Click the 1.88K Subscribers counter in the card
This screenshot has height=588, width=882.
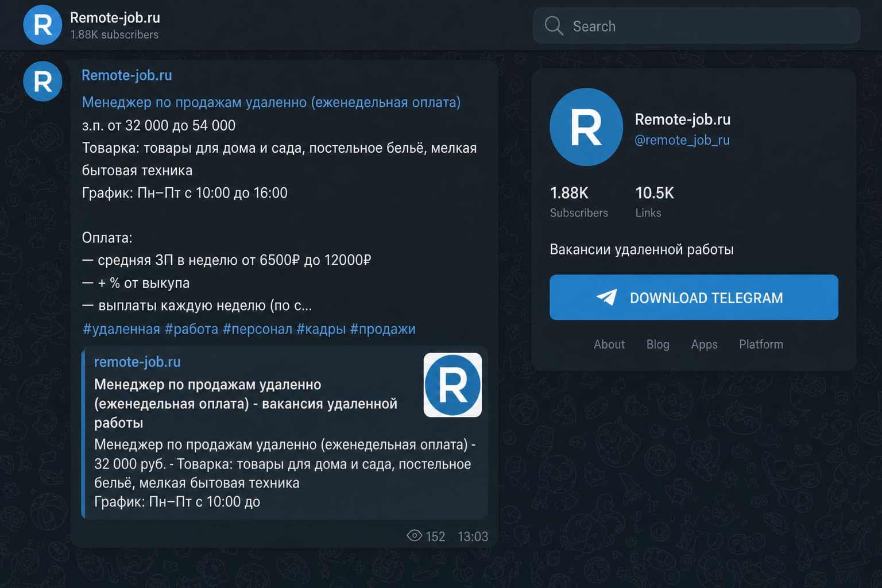(578, 202)
